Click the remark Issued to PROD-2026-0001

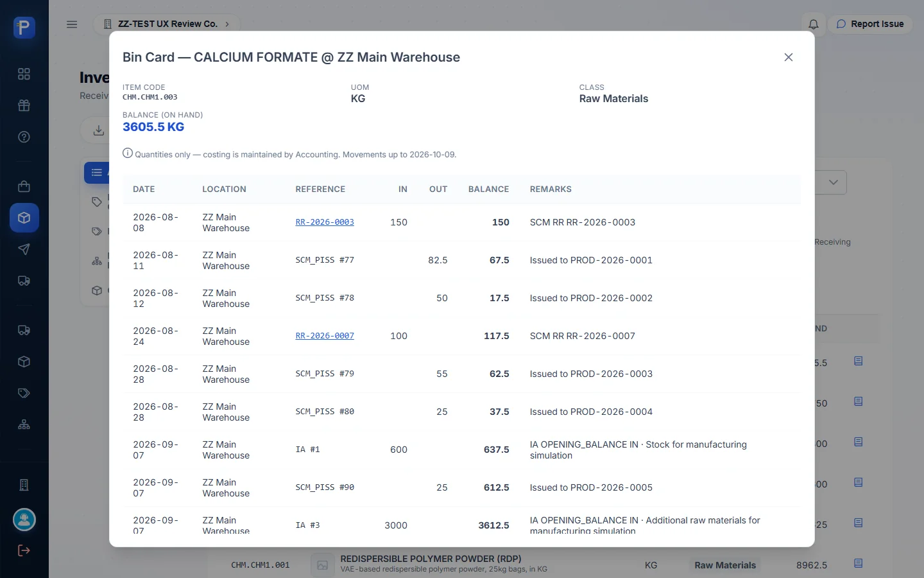coord(591,260)
